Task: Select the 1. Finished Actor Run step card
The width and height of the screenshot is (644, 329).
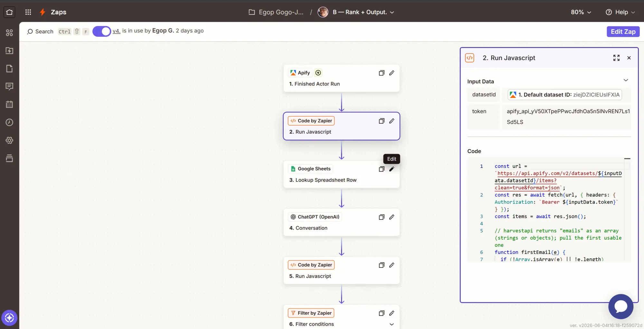Action: pos(341,78)
